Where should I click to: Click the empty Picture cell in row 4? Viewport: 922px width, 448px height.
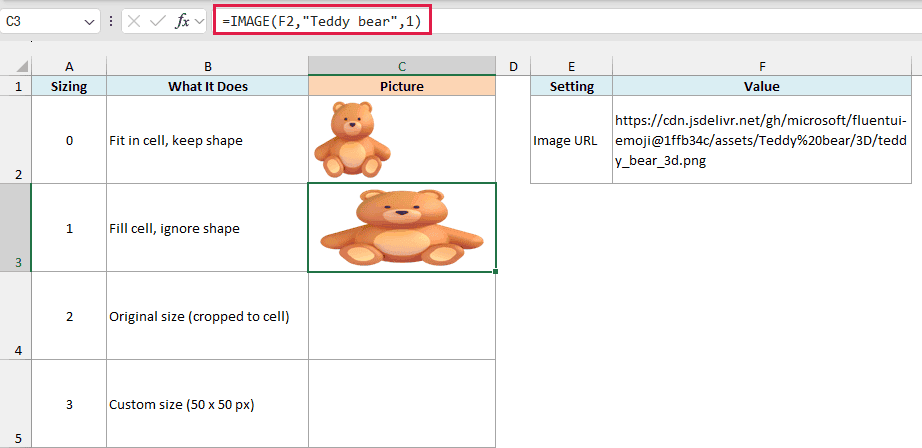(x=402, y=316)
